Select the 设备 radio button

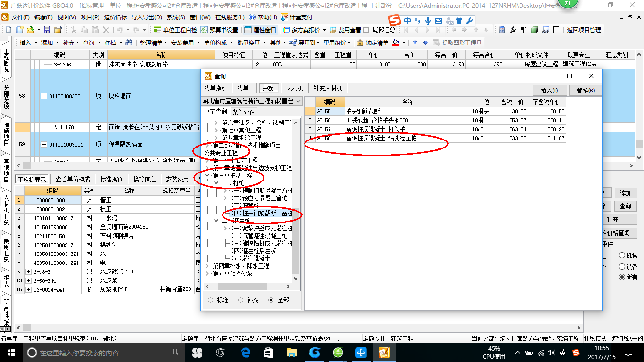622,266
